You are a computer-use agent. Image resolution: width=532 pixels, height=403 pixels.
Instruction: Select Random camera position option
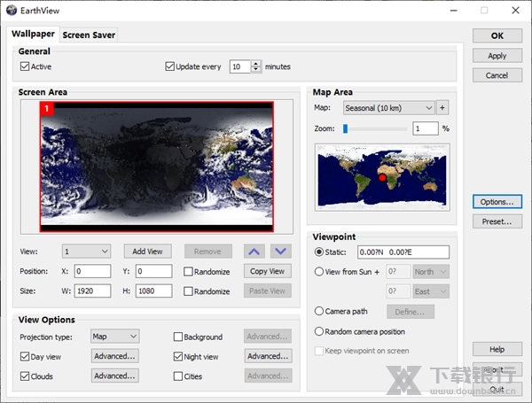tap(319, 331)
